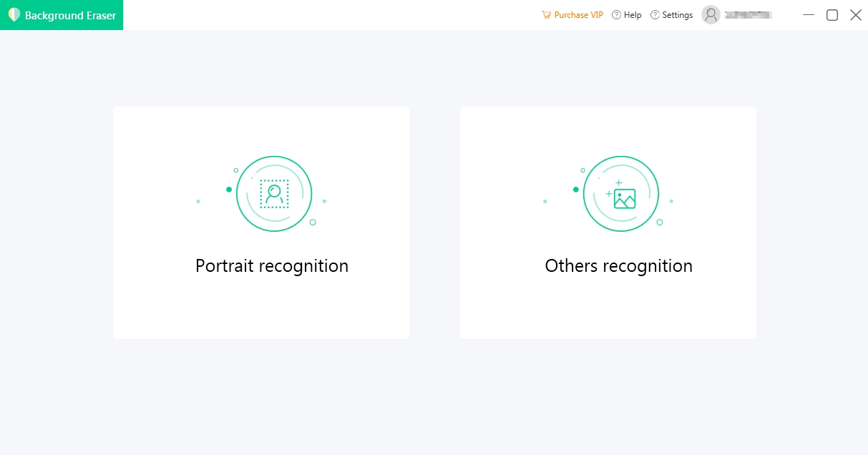Click the Settings icon in title bar
Viewport: 868px width, 455px height.
pos(655,15)
